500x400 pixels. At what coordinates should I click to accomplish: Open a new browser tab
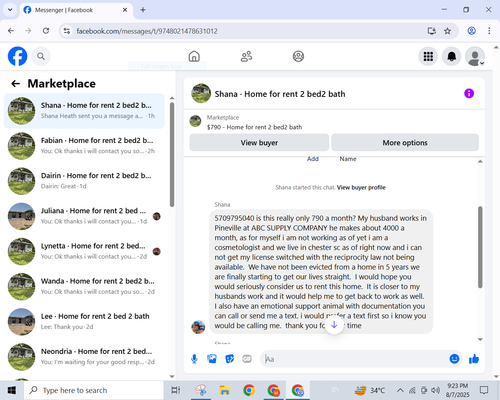pos(143,10)
